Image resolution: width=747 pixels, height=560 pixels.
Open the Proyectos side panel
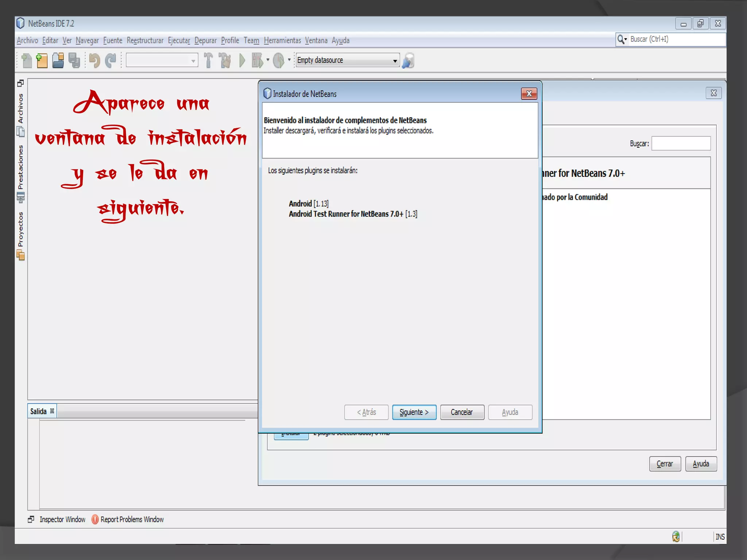pyautogui.click(x=20, y=230)
